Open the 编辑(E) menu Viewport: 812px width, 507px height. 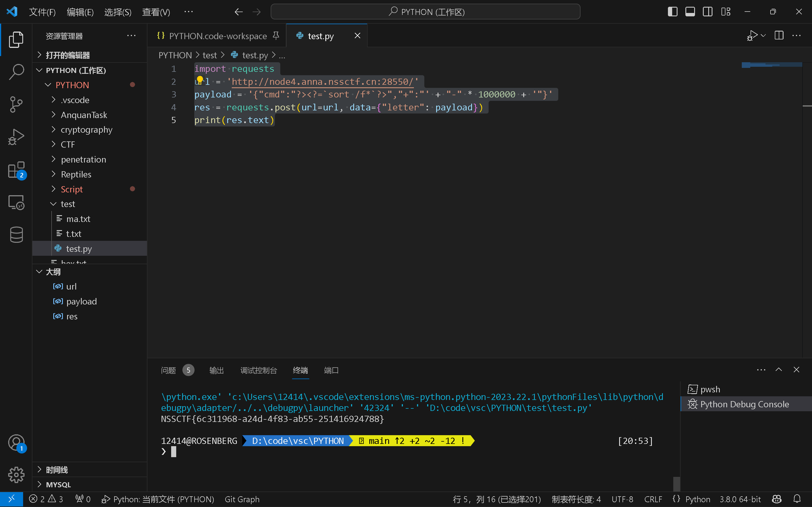80,12
